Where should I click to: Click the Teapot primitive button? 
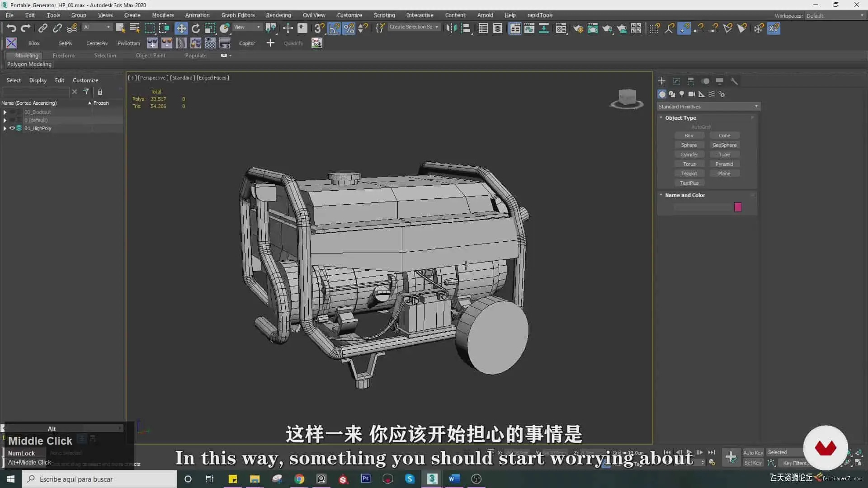pyautogui.click(x=689, y=174)
